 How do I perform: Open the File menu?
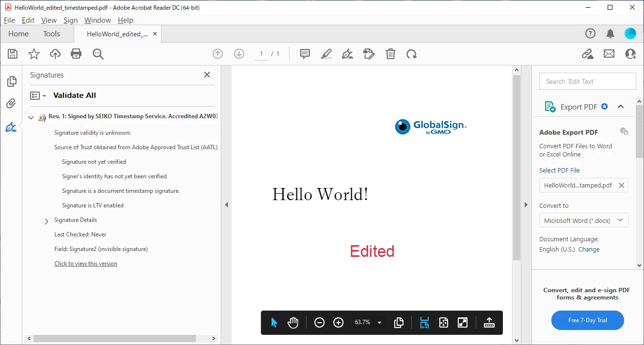[x=9, y=20]
